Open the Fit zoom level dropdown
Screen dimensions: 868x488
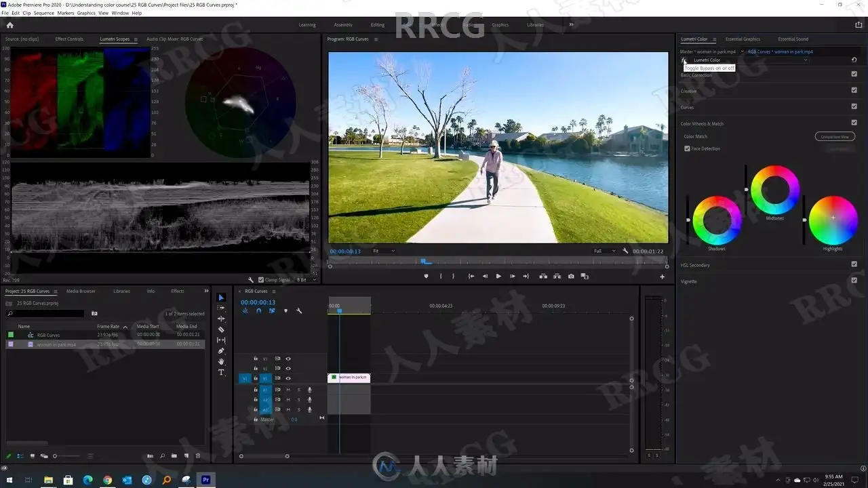(x=383, y=251)
